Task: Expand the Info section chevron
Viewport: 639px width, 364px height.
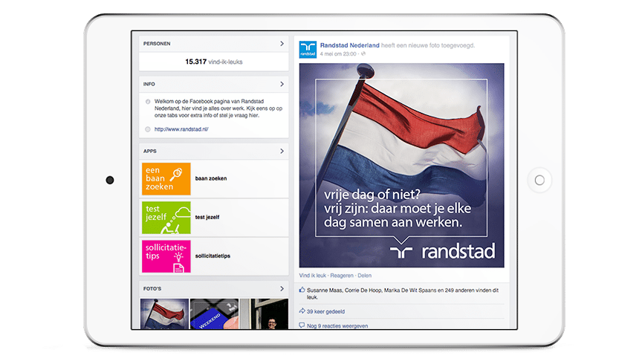Action: pos(282,84)
